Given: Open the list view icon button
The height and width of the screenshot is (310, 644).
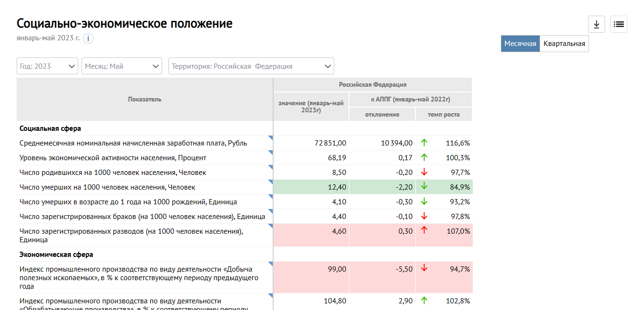Looking at the screenshot, I should (618, 24).
